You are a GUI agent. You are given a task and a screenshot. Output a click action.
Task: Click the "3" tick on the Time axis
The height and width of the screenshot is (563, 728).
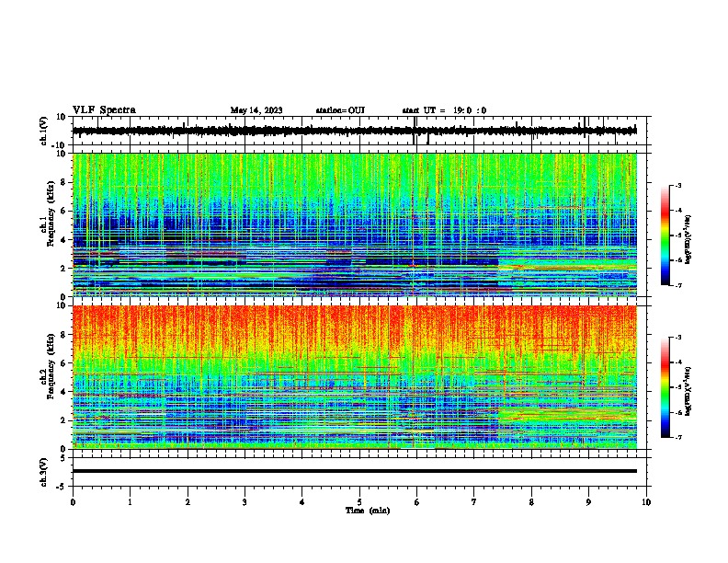tap(245, 502)
